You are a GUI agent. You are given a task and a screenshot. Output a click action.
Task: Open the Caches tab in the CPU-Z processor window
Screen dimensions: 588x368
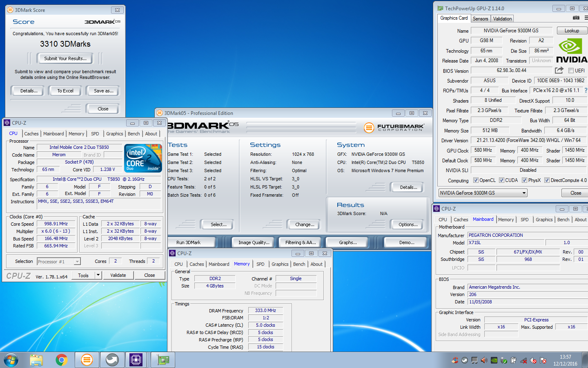pos(31,134)
